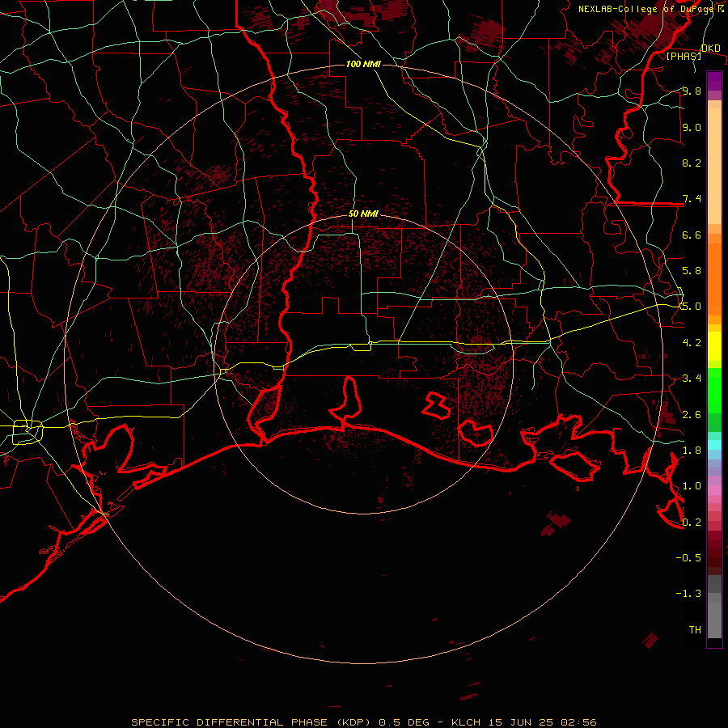Click the 1.0 value on the color scale
Screen dimensions: 728x728
(x=692, y=486)
